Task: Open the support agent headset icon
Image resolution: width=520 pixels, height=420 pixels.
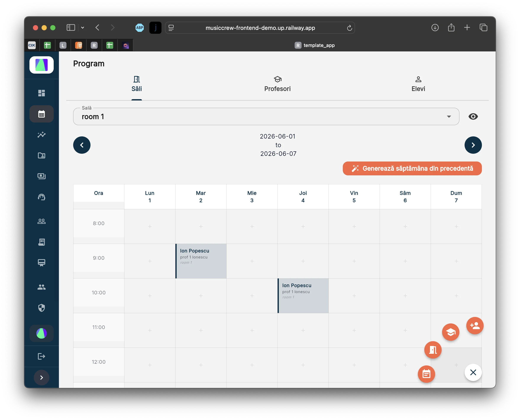Action: point(42,197)
